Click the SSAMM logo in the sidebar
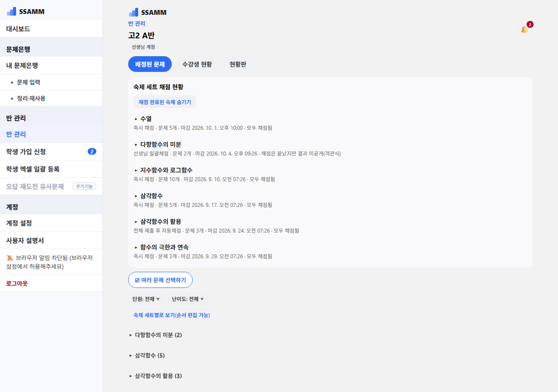558x392 pixels. [x=26, y=11]
